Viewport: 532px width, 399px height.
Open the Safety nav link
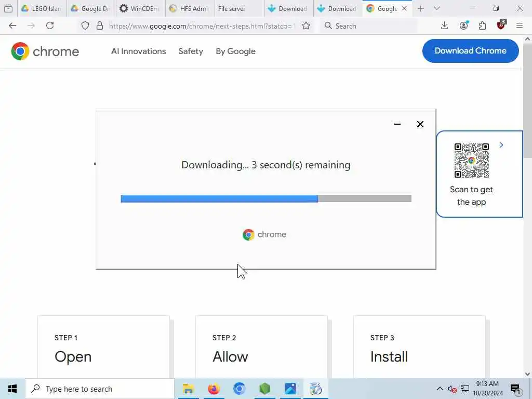pyautogui.click(x=191, y=51)
